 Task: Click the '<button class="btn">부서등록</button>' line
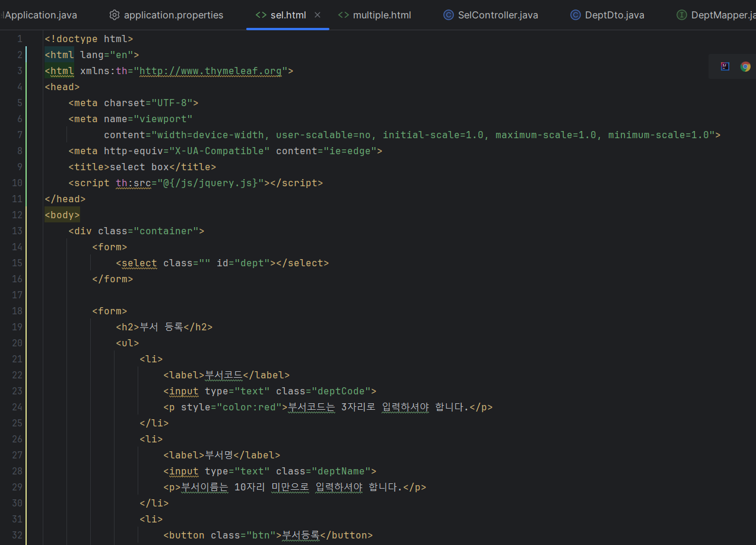pyautogui.click(x=268, y=536)
